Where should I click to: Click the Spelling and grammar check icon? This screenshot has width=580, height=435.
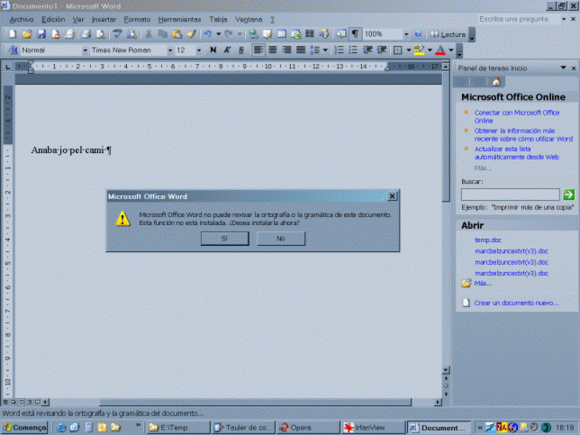[x=117, y=34]
